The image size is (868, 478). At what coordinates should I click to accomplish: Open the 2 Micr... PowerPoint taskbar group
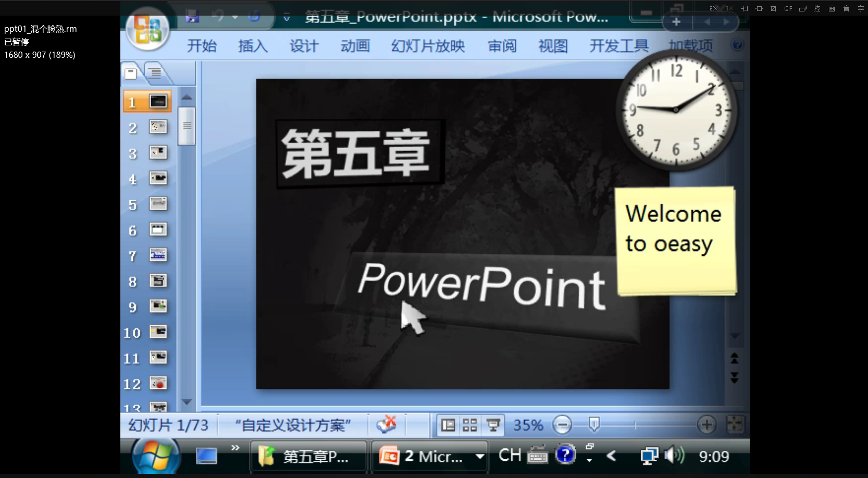430,457
